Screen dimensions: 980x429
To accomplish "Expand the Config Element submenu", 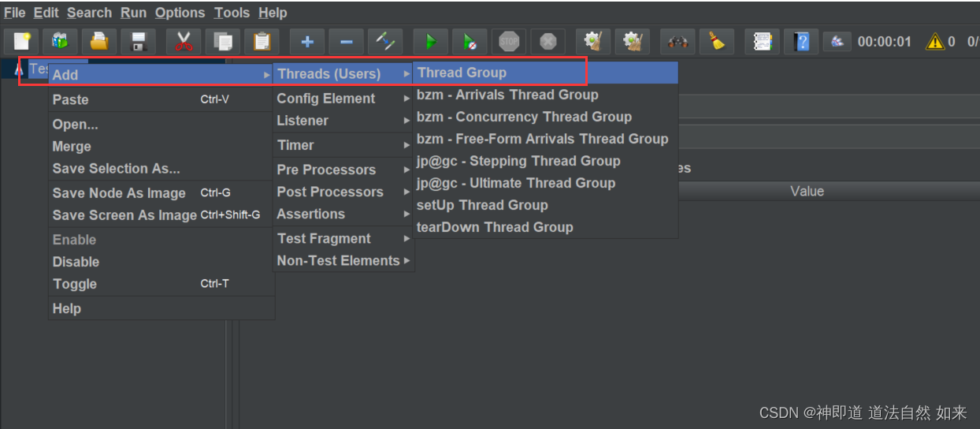I will pyautogui.click(x=343, y=99).
